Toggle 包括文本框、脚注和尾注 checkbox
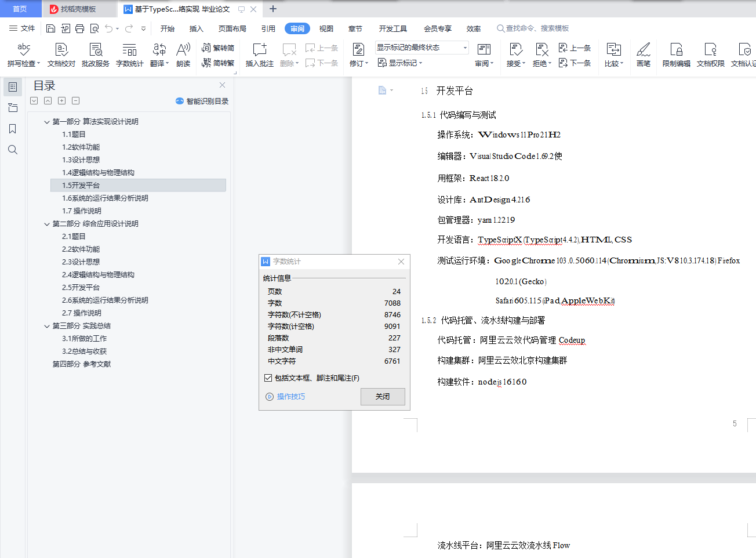Image resolution: width=756 pixels, height=558 pixels. click(x=268, y=378)
